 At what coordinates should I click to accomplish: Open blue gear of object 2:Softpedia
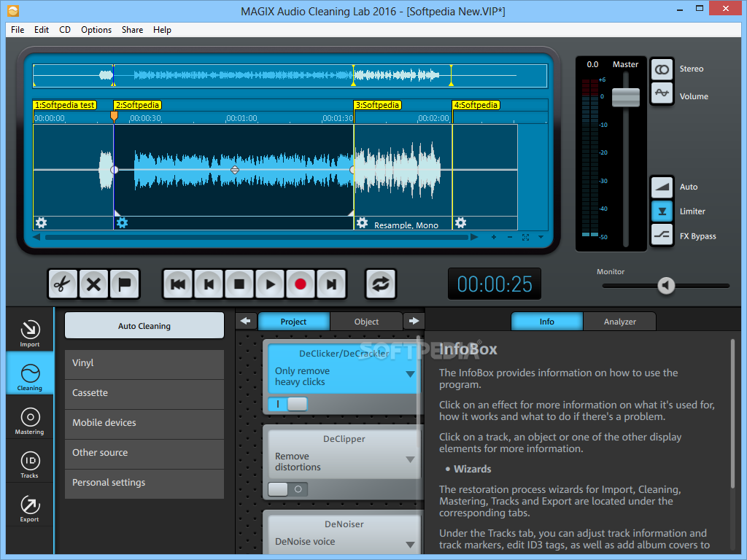pyautogui.click(x=123, y=223)
